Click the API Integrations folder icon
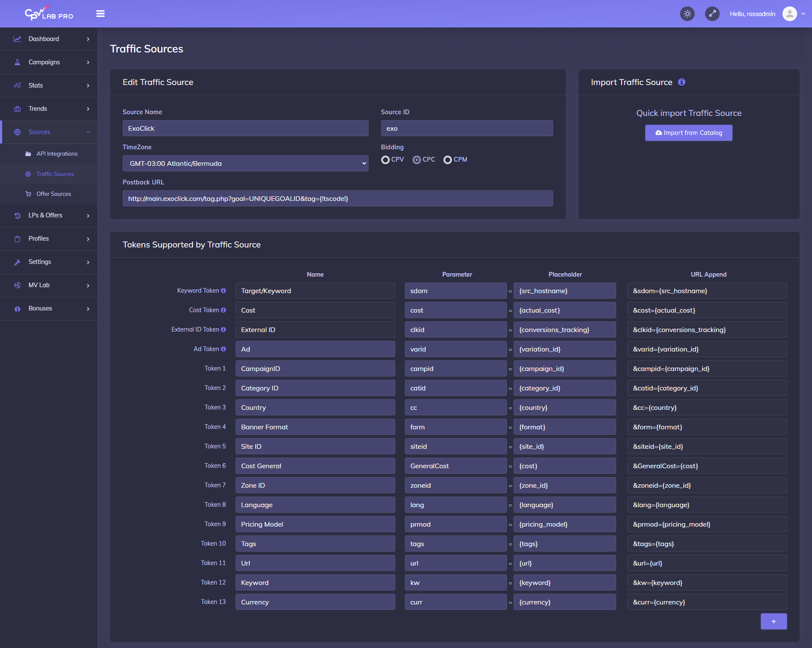 [28, 154]
